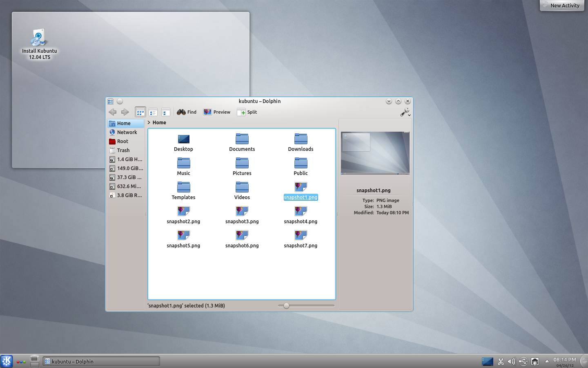Screen dimensions: 588x368
Task: Select the Music folder icon
Action: click(x=183, y=164)
